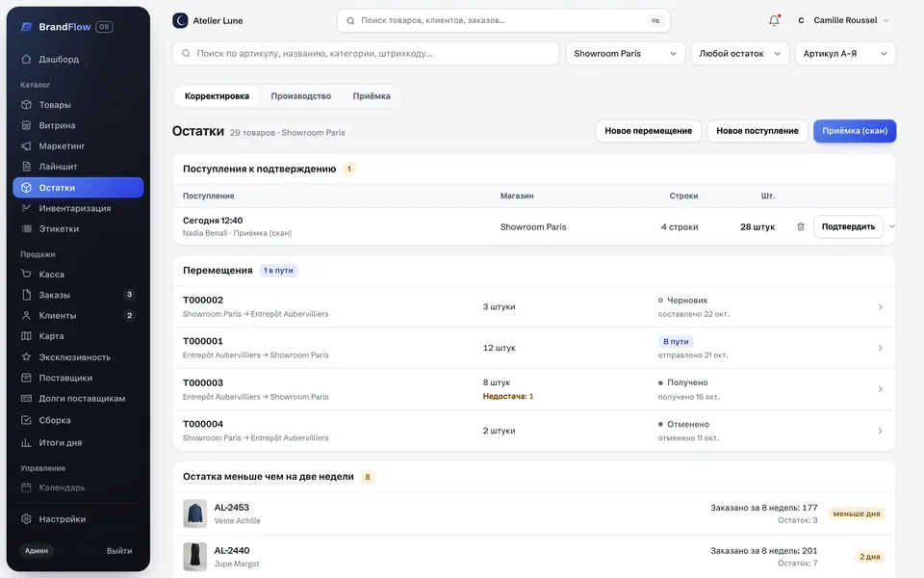Open Заказы in the sidebar
This screenshot has height=578, width=924.
pyautogui.click(x=78, y=295)
